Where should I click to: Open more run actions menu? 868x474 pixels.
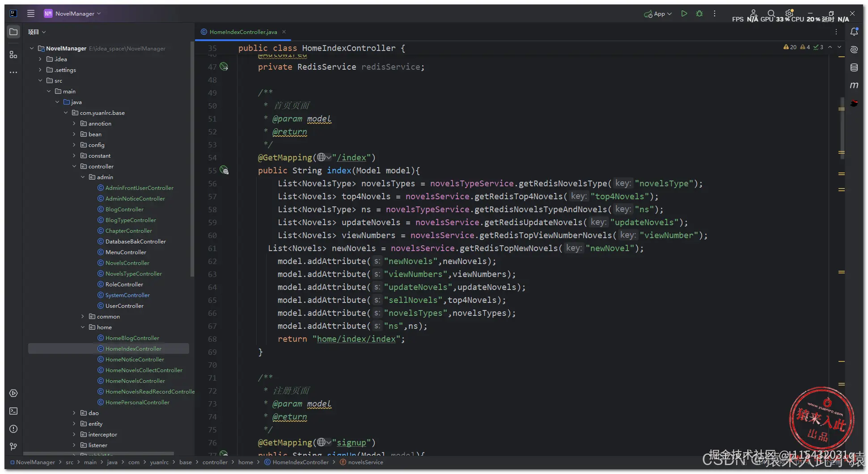tap(715, 13)
